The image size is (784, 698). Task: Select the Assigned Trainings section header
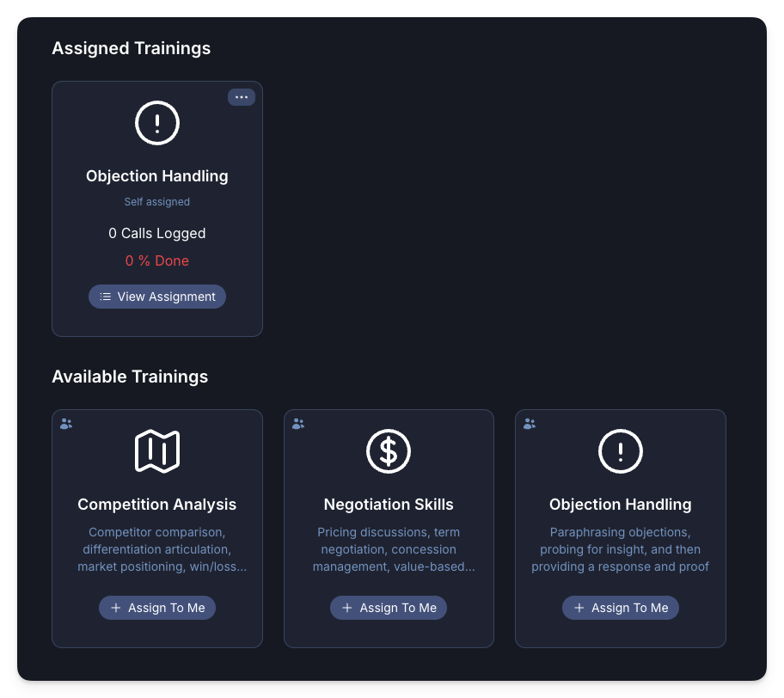tap(131, 48)
